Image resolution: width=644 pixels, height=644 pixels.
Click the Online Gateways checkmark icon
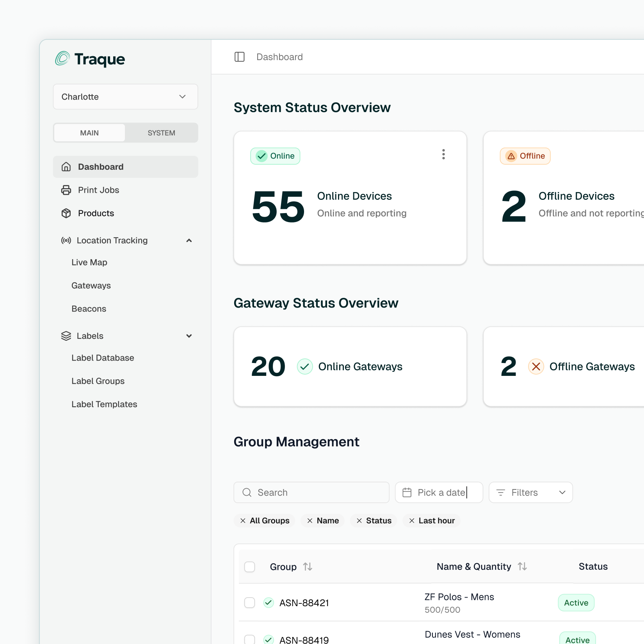point(305,366)
